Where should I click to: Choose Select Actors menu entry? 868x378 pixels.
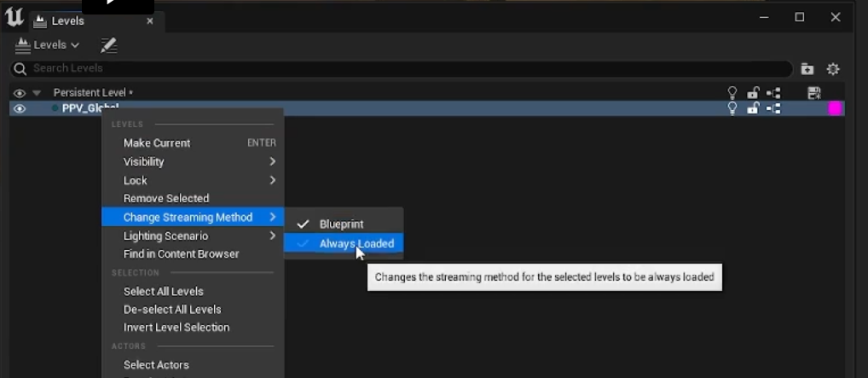[193, 364]
